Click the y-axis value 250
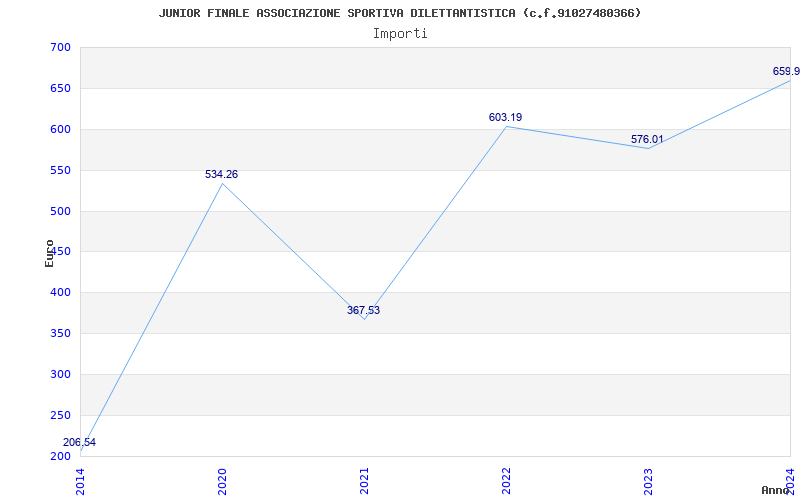Viewport: 800px width, 500px height. (x=60, y=415)
